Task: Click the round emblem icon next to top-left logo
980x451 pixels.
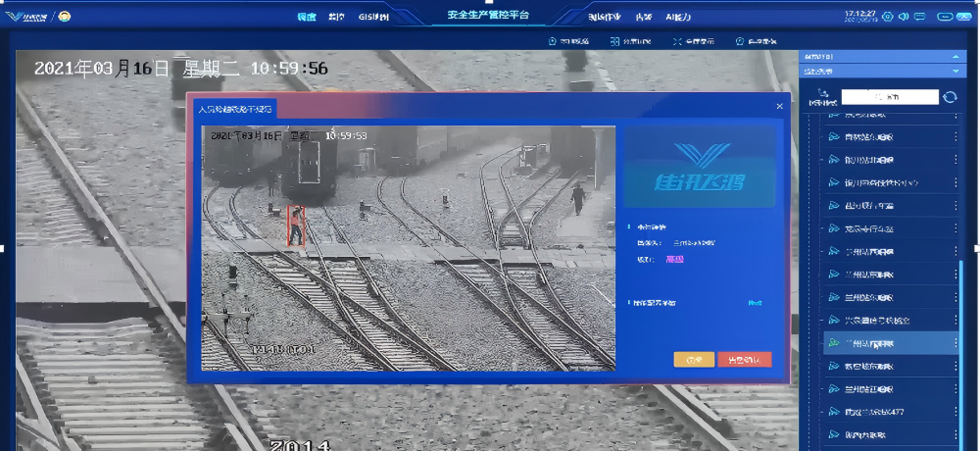Action: tap(65, 16)
